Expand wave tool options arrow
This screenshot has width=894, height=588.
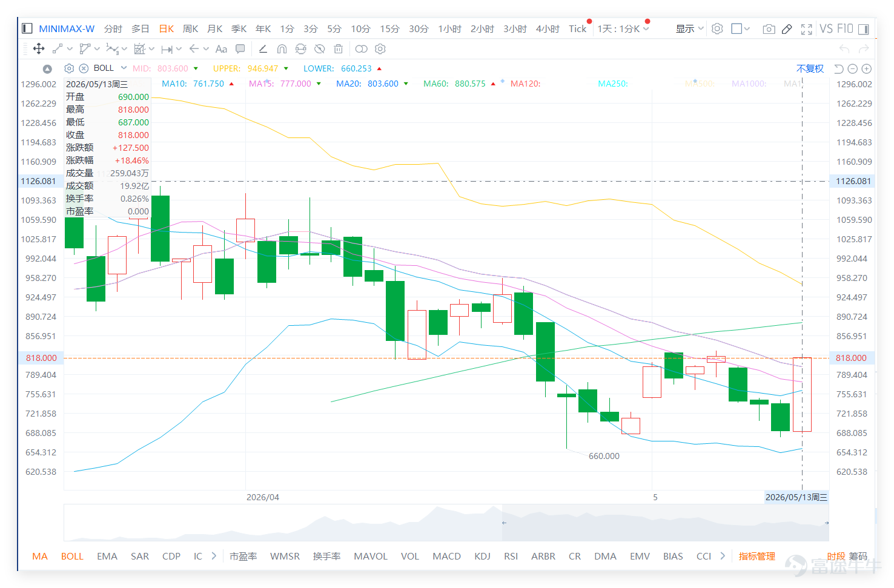pos(124,49)
